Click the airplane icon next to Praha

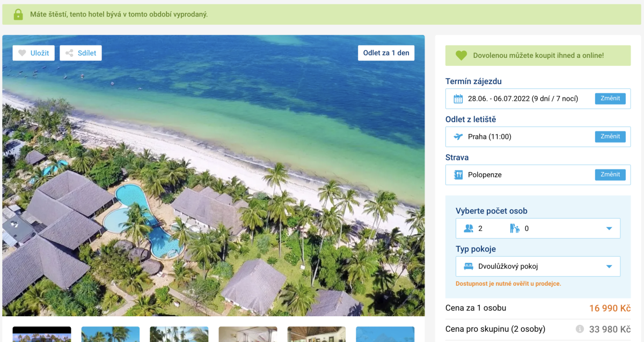click(x=458, y=137)
